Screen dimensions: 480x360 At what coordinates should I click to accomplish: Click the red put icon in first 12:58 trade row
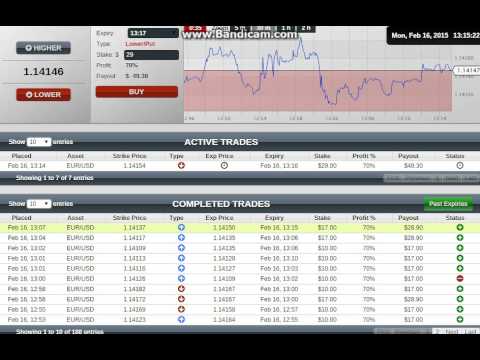click(181, 289)
